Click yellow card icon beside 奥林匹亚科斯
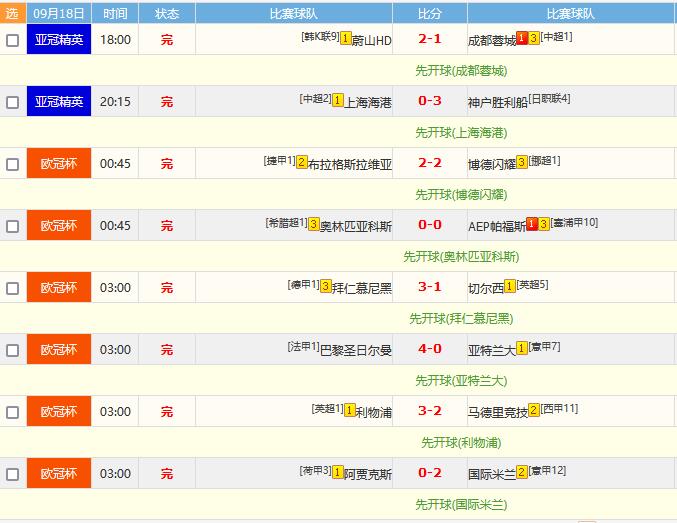 [313, 224]
